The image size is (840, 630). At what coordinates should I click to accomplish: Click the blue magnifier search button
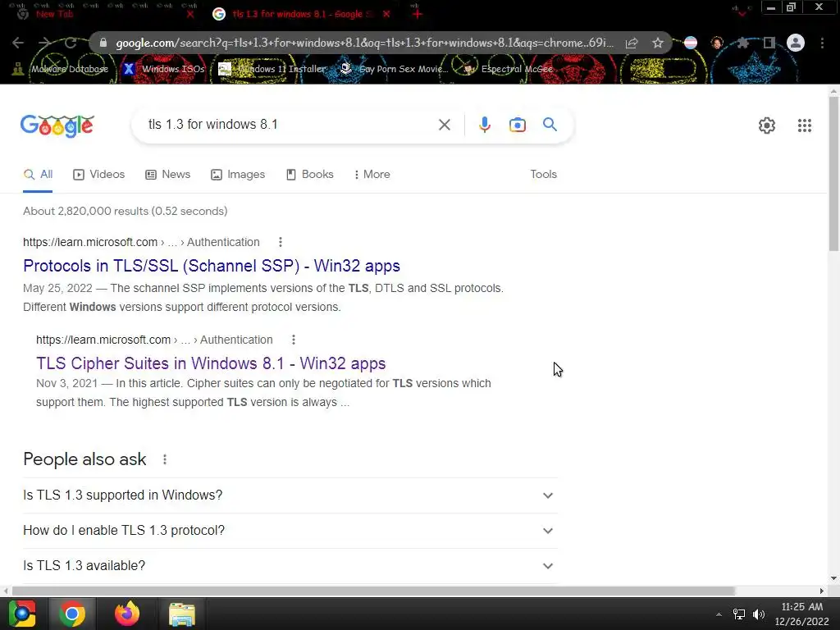coord(550,125)
